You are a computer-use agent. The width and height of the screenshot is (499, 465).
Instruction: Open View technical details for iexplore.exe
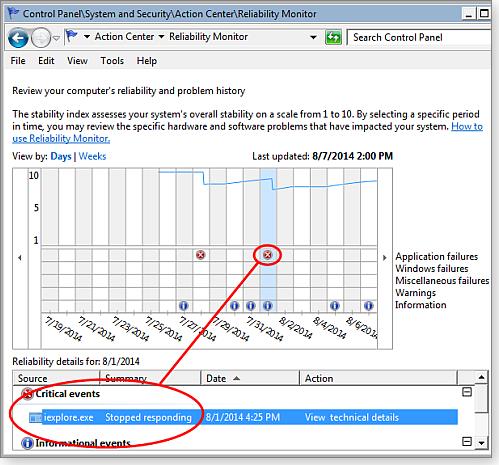point(352,417)
